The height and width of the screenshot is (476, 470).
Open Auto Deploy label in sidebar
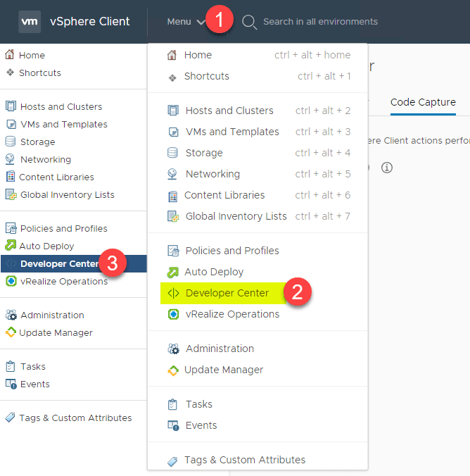click(x=46, y=246)
